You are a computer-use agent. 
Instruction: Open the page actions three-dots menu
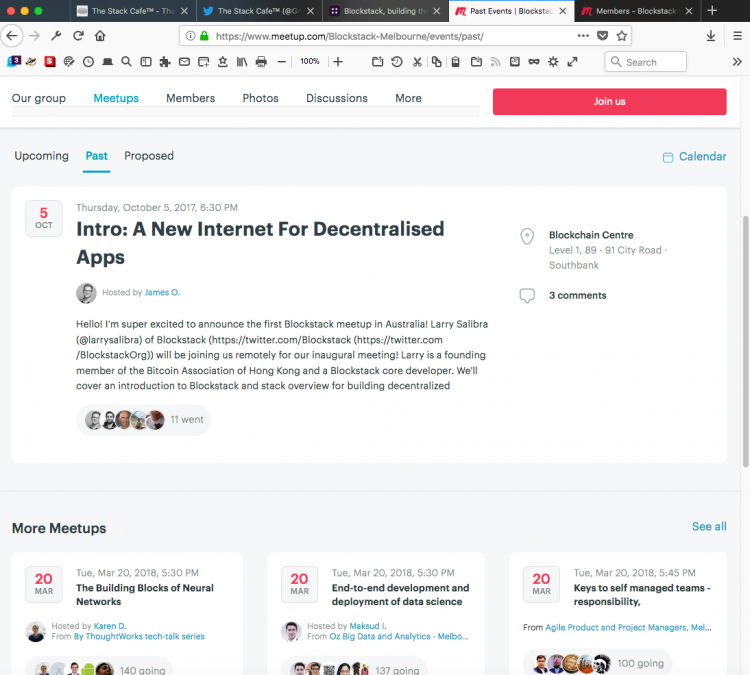583,36
